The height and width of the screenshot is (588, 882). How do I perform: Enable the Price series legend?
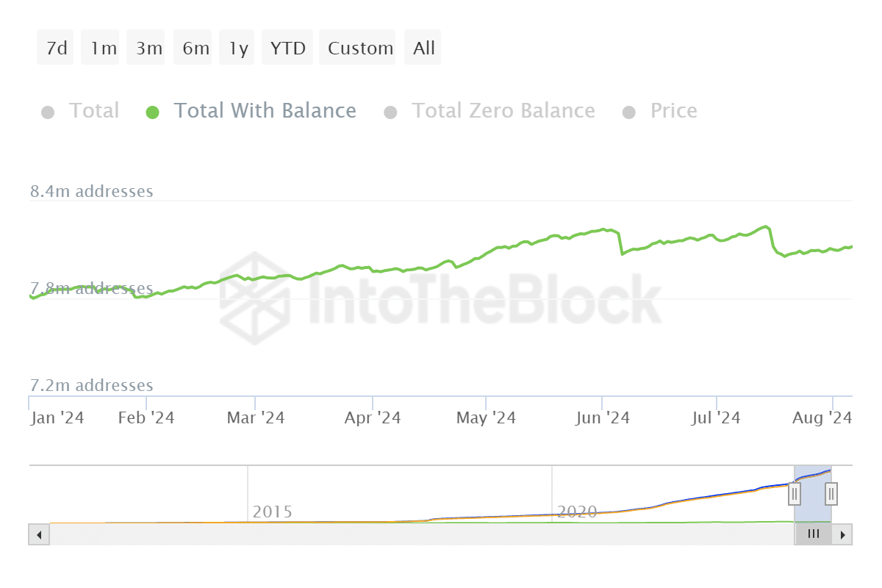pyautogui.click(x=673, y=111)
